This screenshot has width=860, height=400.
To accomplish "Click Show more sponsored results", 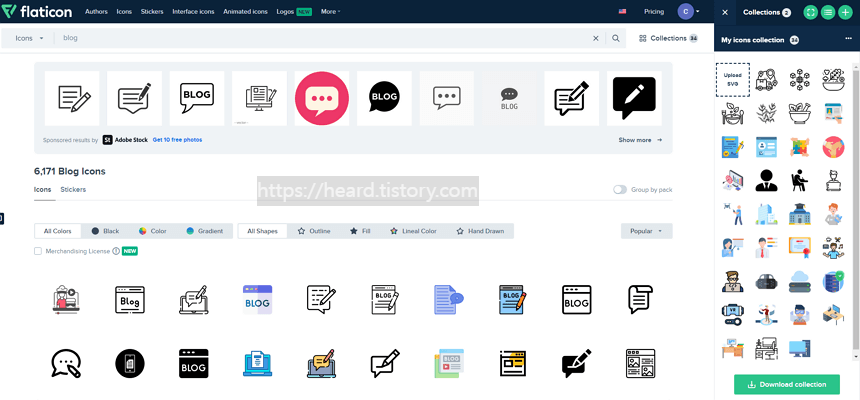I will [640, 140].
